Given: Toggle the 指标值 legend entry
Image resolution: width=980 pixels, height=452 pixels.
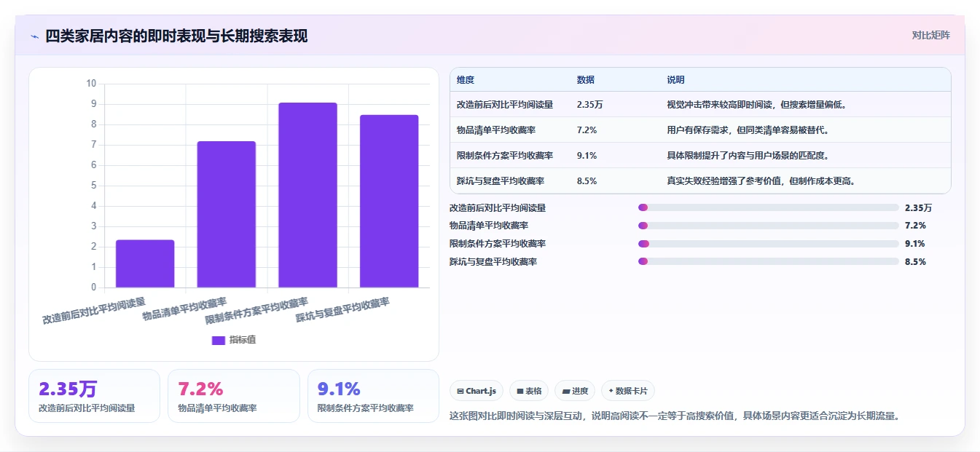Looking at the screenshot, I should (x=234, y=340).
